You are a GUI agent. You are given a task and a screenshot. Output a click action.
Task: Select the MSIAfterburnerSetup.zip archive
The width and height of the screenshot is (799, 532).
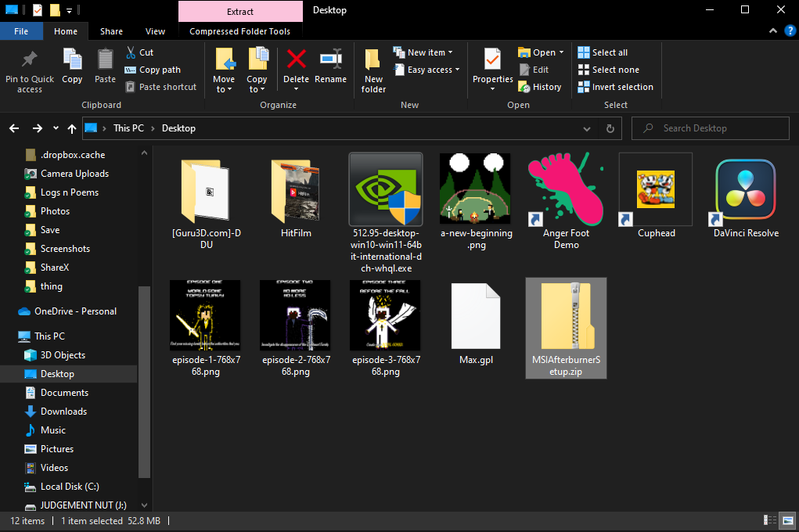point(566,328)
